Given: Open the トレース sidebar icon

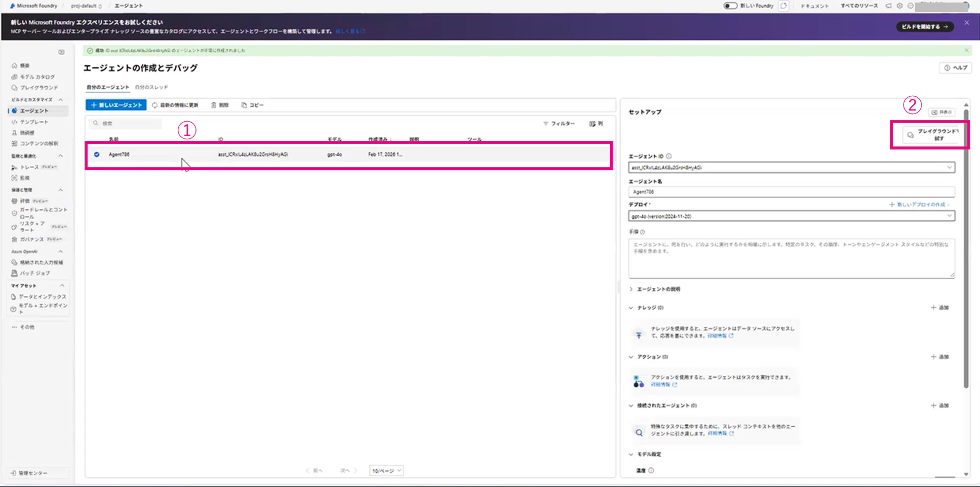Looking at the screenshot, I should [14, 167].
